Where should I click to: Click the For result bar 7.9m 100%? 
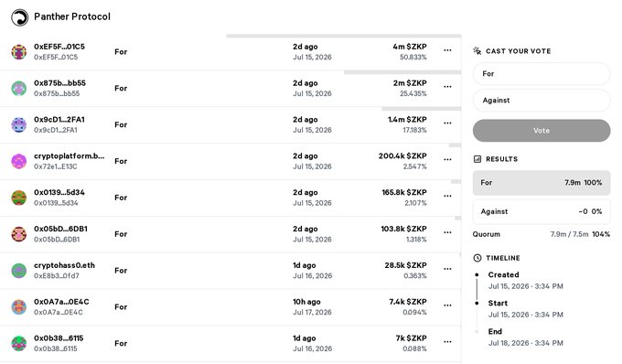click(x=542, y=183)
